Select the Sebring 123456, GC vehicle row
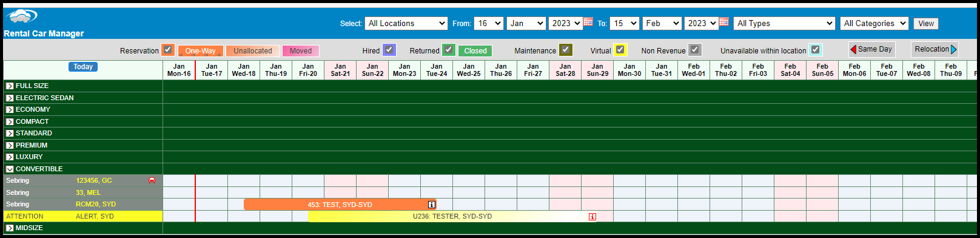Viewport: 980px width, 238px height. click(x=83, y=181)
